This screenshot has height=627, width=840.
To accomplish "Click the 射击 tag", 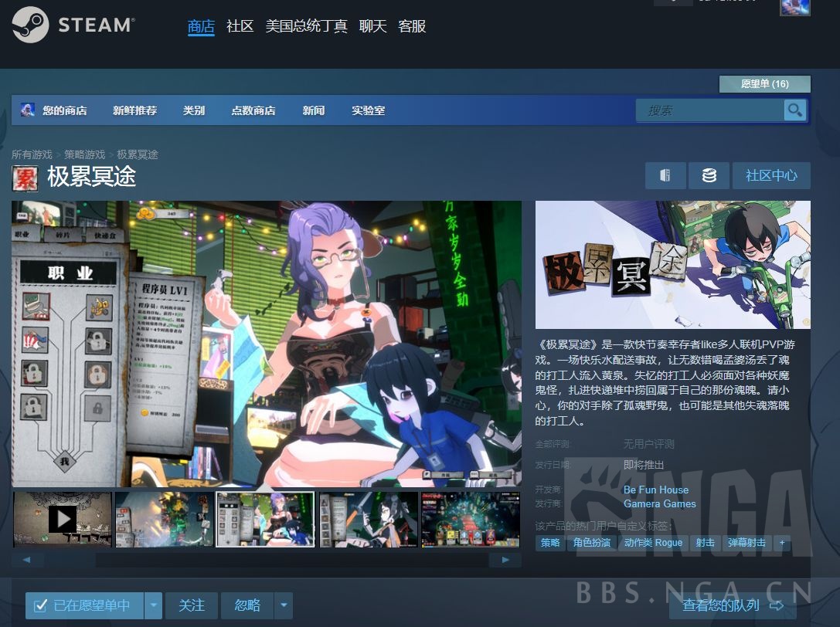I will [705, 543].
